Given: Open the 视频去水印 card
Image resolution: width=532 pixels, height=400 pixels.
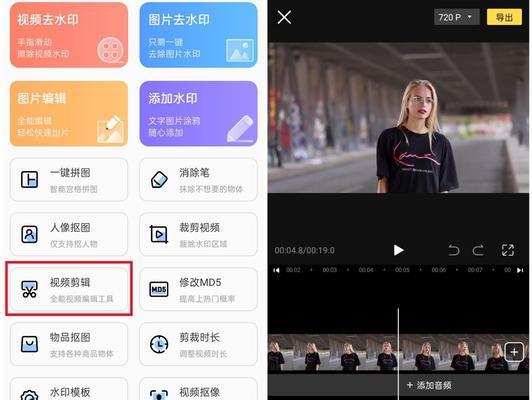Looking at the screenshot, I should [69, 35].
